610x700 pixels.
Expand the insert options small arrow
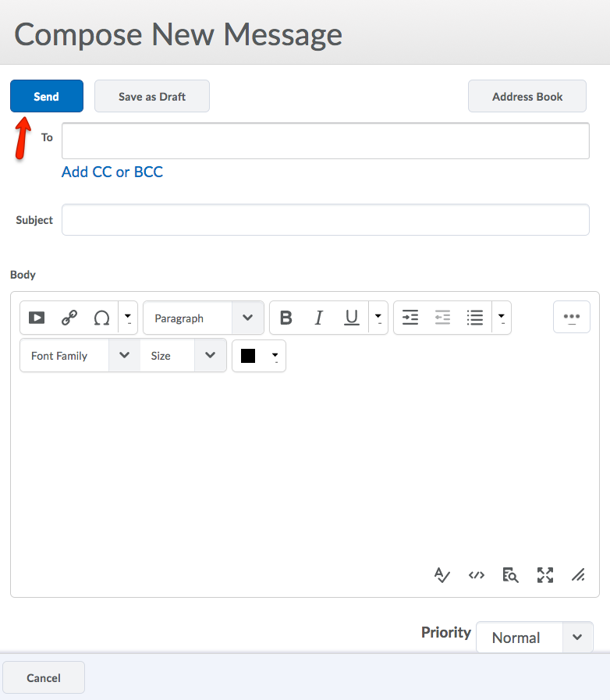pyautogui.click(x=128, y=318)
